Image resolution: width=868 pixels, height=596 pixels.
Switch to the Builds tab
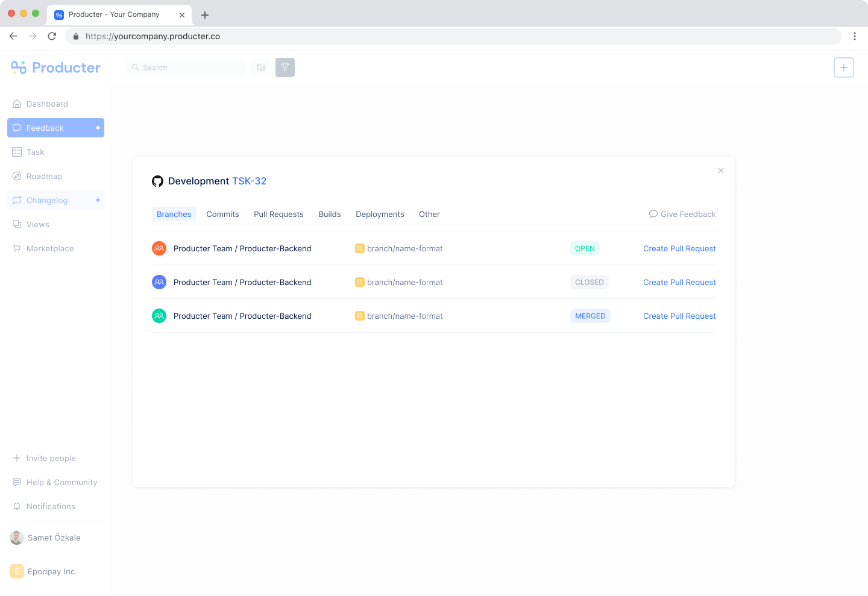tap(330, 214)
